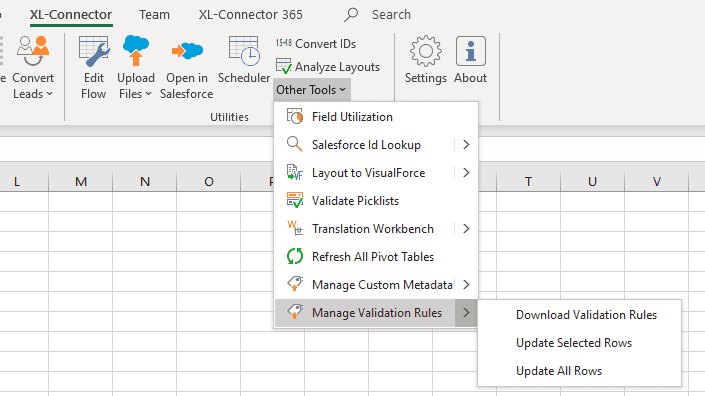Choose Field Utilization from menu
Screen dimensions: 705x396
pos(376,117)
